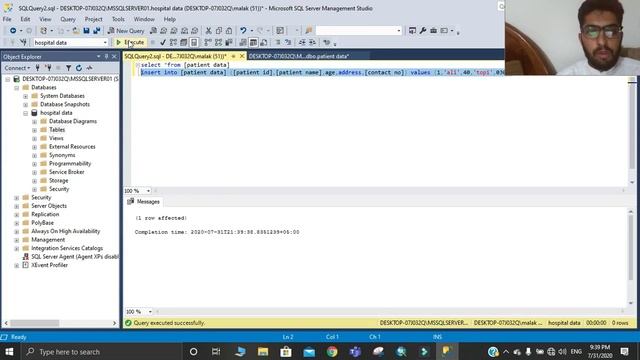Open the Connect dropdown in Object Explorer
640x360 pixels.
click(17, 68)
